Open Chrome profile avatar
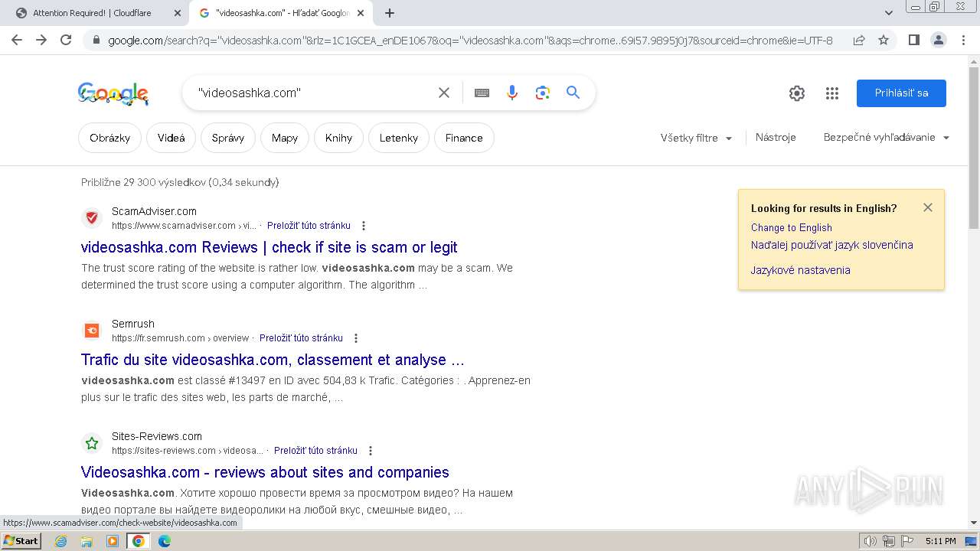This screenshot has height=551, width=980. pyautogui.click(x=938, y=40)
